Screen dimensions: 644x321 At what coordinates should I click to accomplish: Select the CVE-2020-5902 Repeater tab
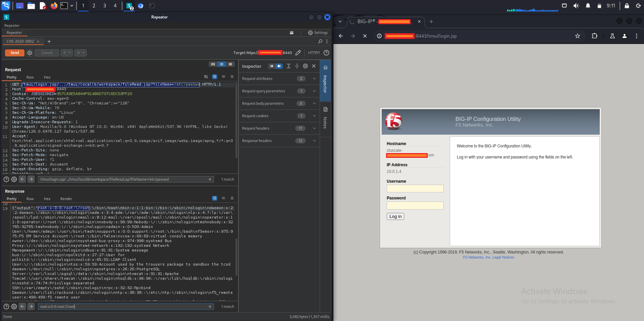[20, 41]
